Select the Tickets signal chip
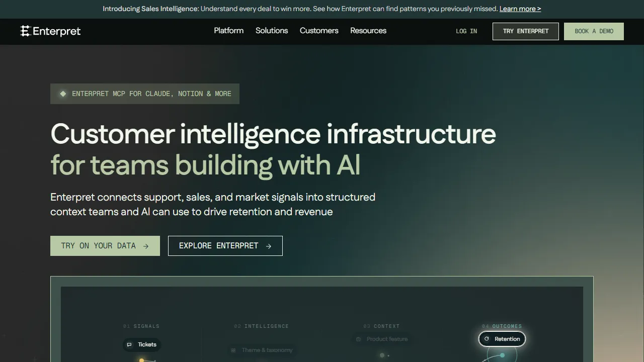Screen dimensions: 644x362 [x=142, y=344]
